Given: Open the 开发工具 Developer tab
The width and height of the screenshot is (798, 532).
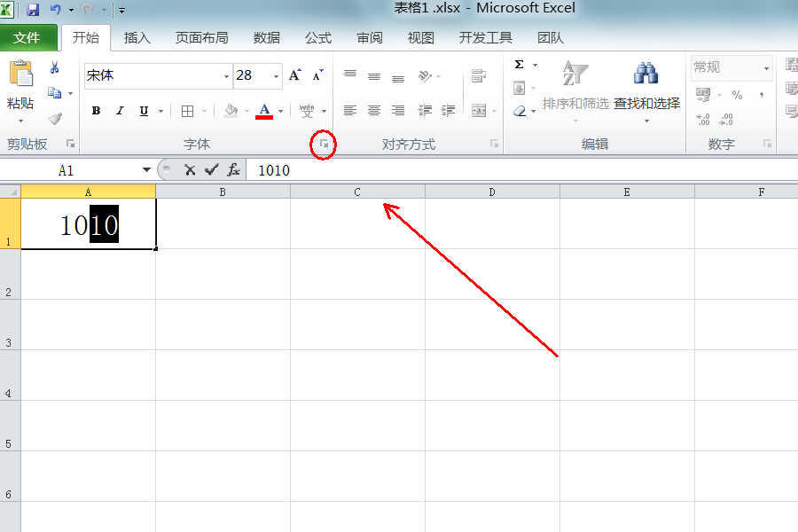Looking at the screenshot, I should click(486, 37).
